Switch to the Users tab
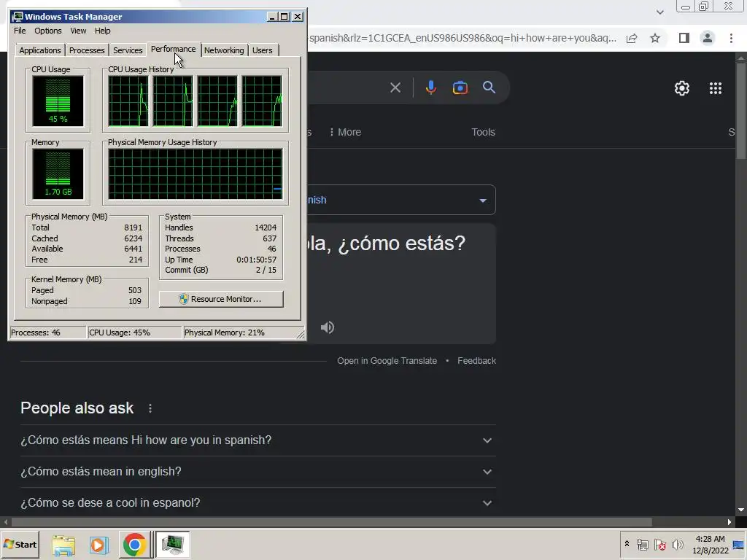Viewport: 747px width, 560px height. 263,50
